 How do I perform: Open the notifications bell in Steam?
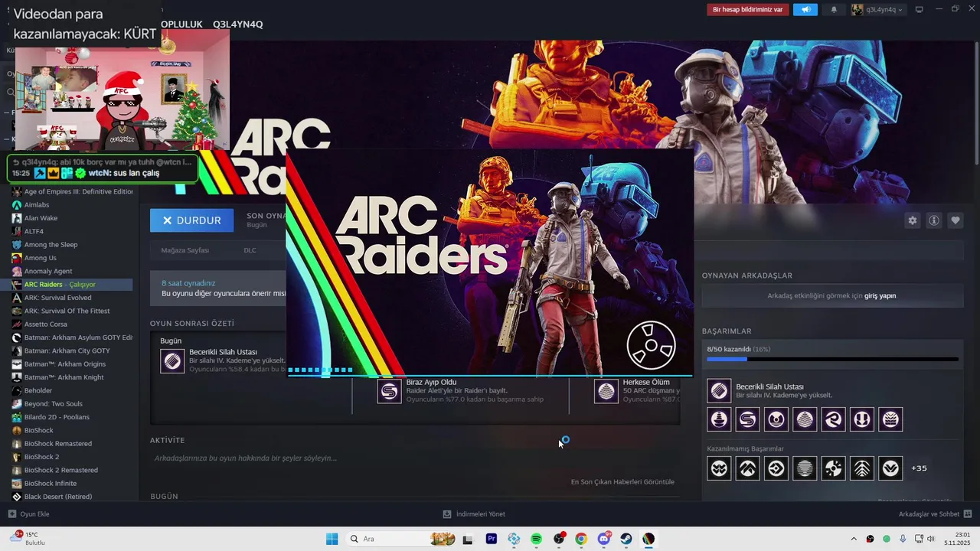pos(834,10)
